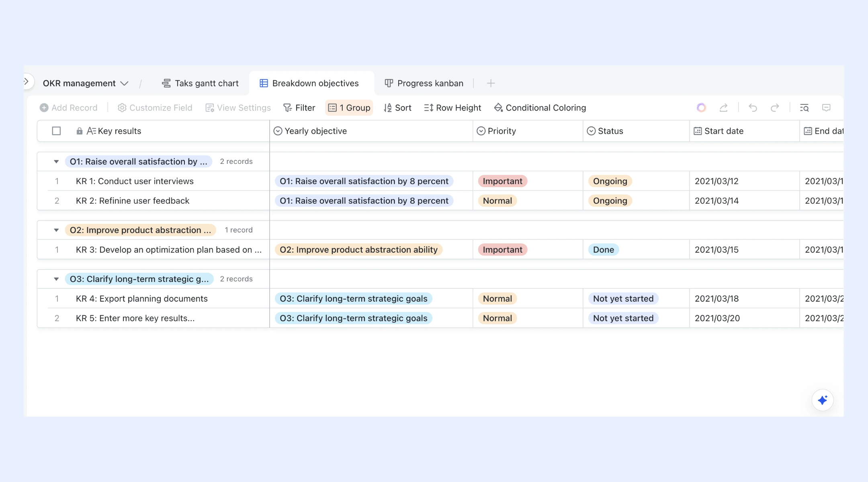Switch to the Taks gantt chart tab
This screenshot has width=868, height=482.
tap(200, 84)
